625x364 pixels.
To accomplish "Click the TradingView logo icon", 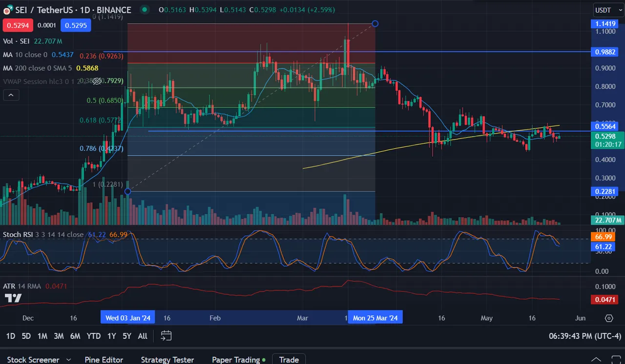I will coord(13,298).
